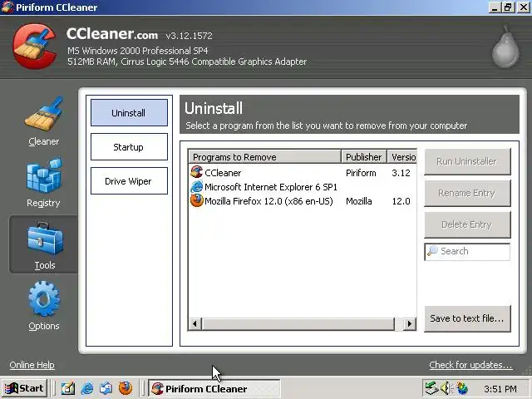532x399 pixels.
Task: Switch to the Drive Wiper tab
Action: click(x=129, y=181)
